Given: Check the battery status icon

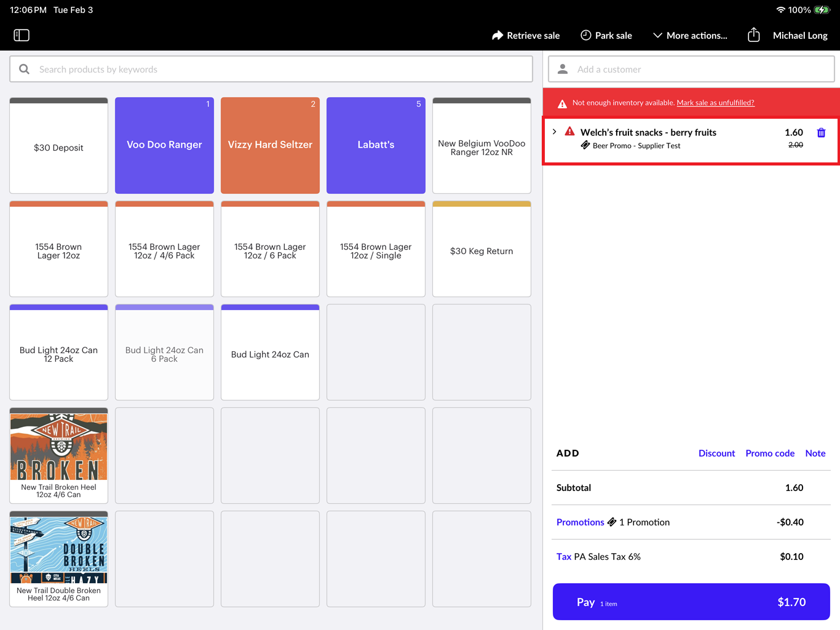Looking at the screenshot, I should (822, 10).
